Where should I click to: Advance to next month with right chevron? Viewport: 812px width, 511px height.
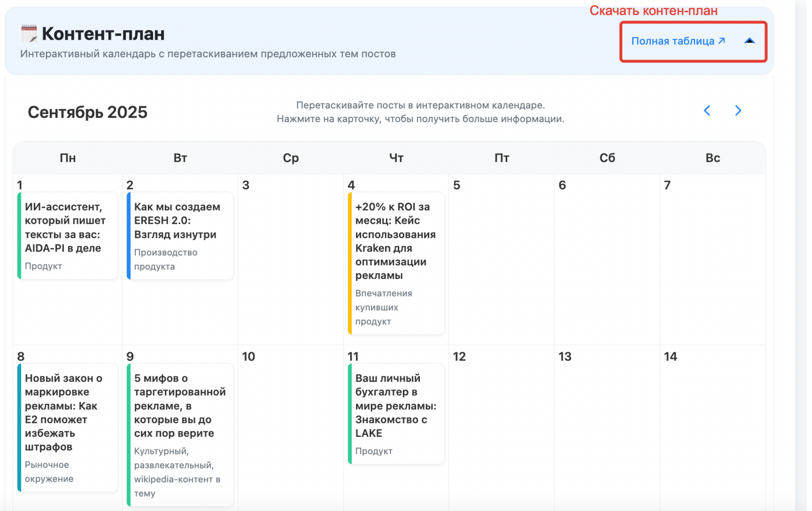pyautogui.click(x=738, y=111)
